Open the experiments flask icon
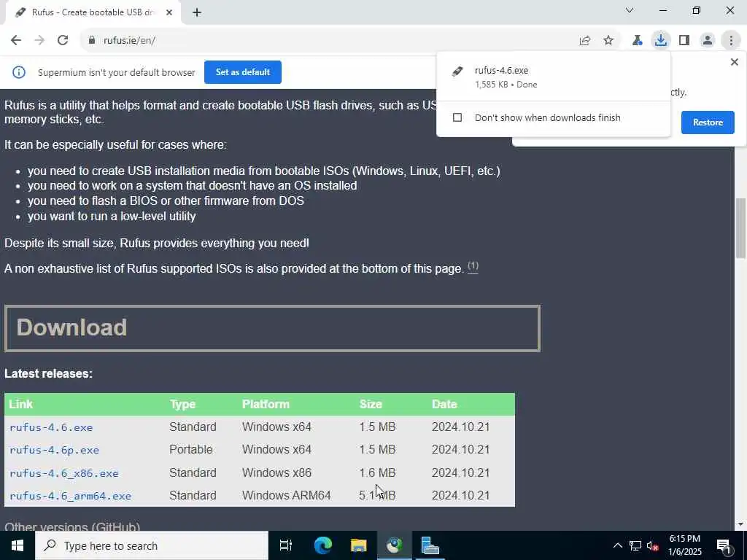This screenshot has width=747, height=560. tap(637, 41)
